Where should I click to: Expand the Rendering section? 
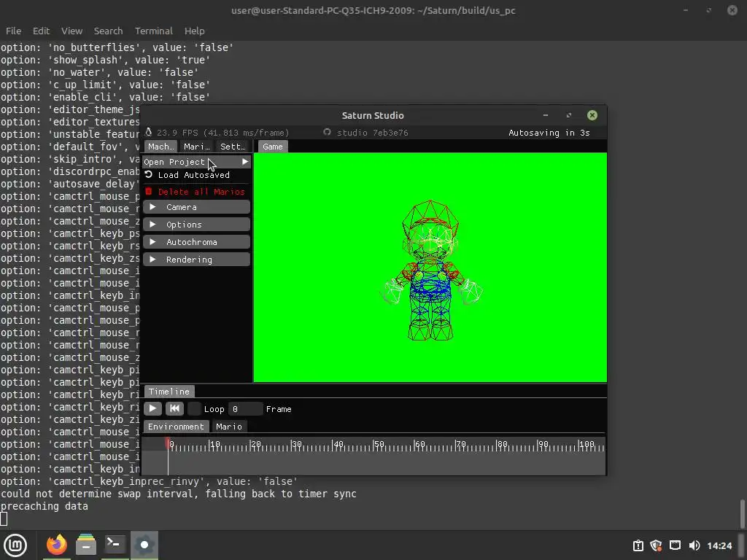(x=196, y=260)
